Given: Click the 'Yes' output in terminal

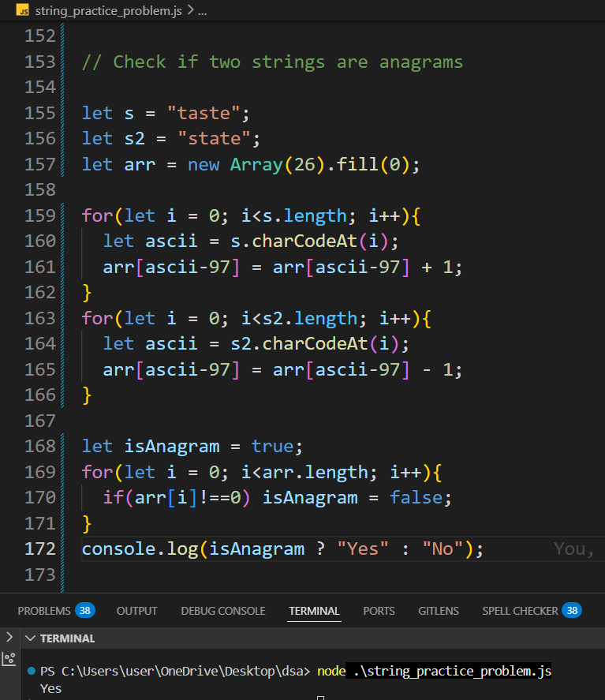Looking at the screenshot, I should click(x=50, y=688).
